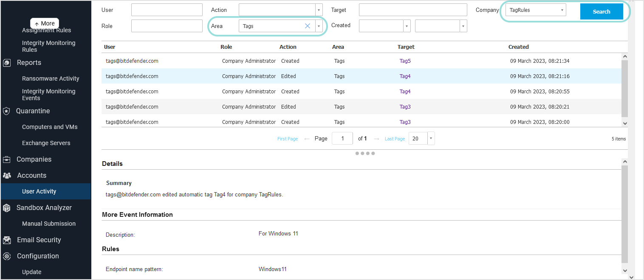Clear the Tags filter using the X icon

pos(307,25)
